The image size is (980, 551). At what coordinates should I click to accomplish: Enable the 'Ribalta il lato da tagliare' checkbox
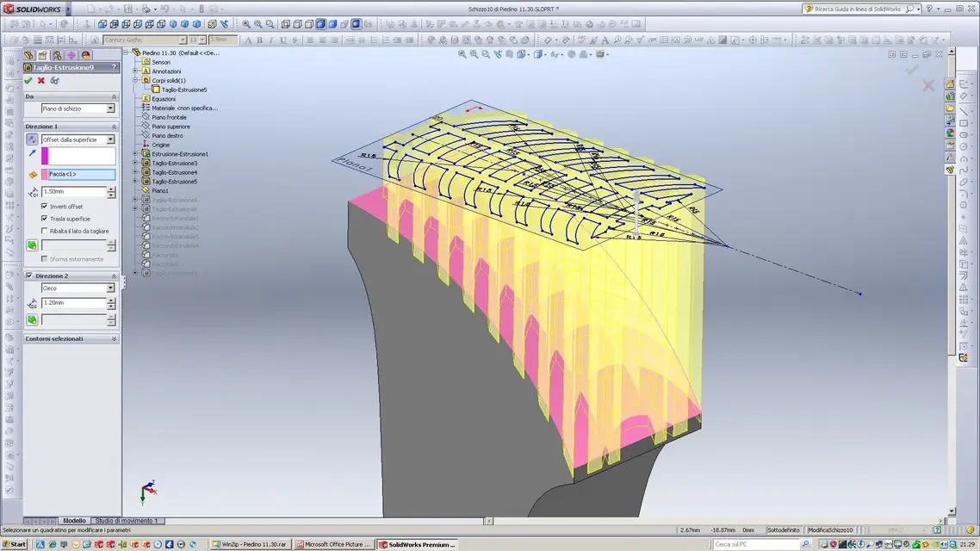pyautogui.click(x=45, y=231)
